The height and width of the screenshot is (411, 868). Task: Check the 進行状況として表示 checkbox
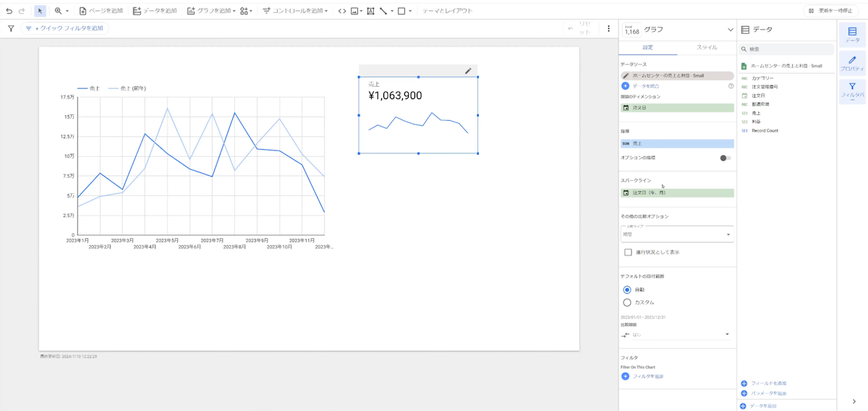click(x=628, y=253)
